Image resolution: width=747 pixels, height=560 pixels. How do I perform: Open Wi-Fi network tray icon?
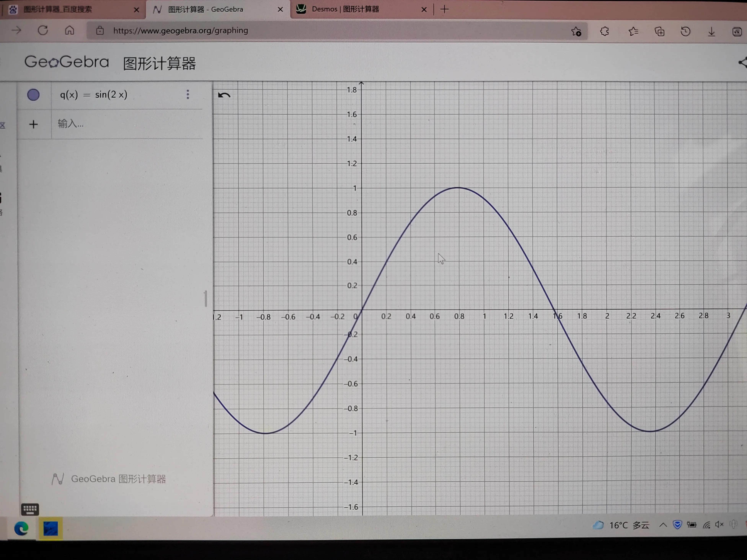coord(706,525)
